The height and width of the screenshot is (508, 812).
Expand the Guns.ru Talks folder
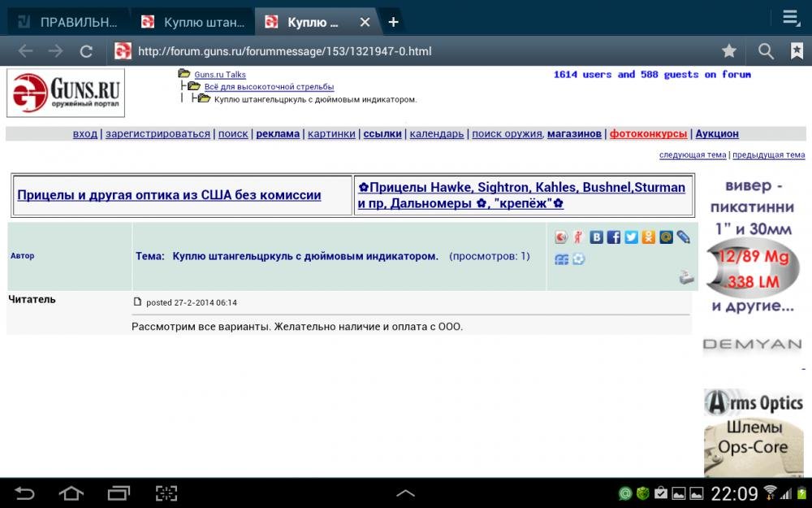183,74
